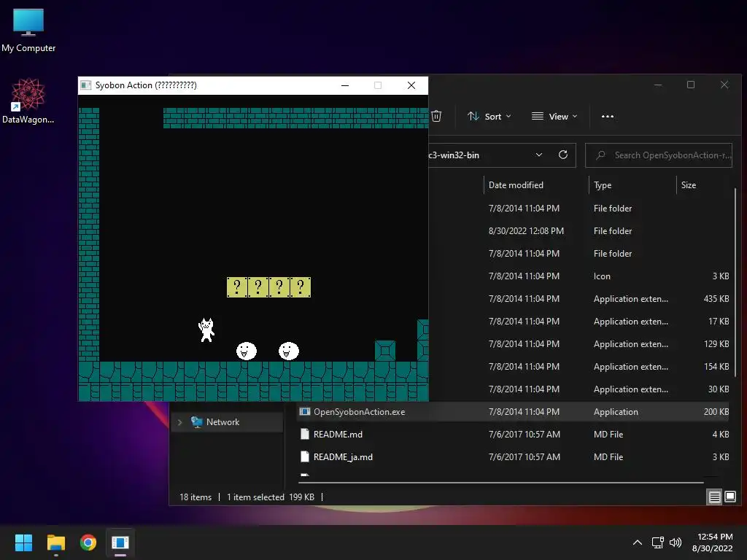
Task: Click the 154 KB size cell
Action: click(716, 367)
